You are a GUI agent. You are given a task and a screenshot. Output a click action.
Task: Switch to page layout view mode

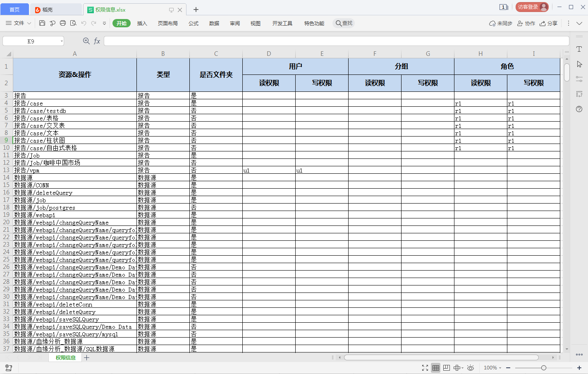click(x=447, y=368)
